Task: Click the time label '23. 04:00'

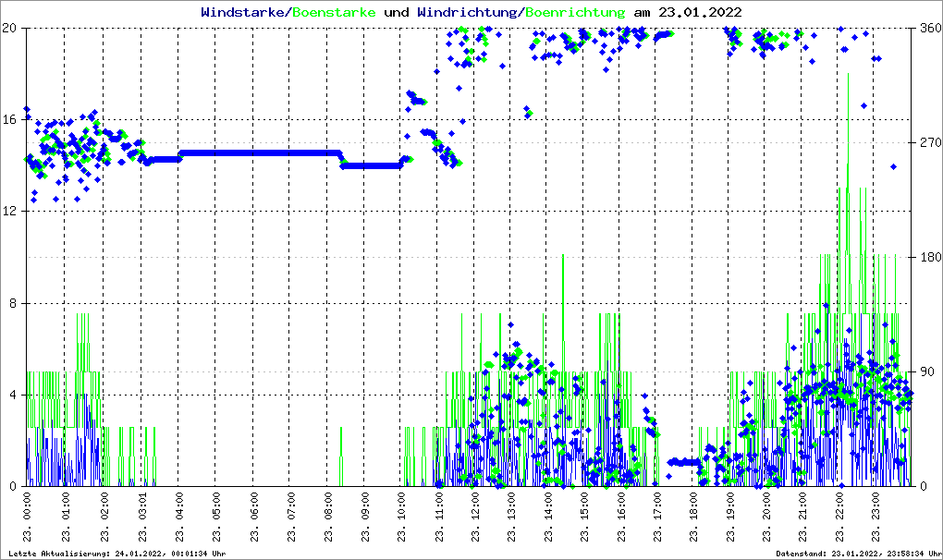Action: point(179,517)
